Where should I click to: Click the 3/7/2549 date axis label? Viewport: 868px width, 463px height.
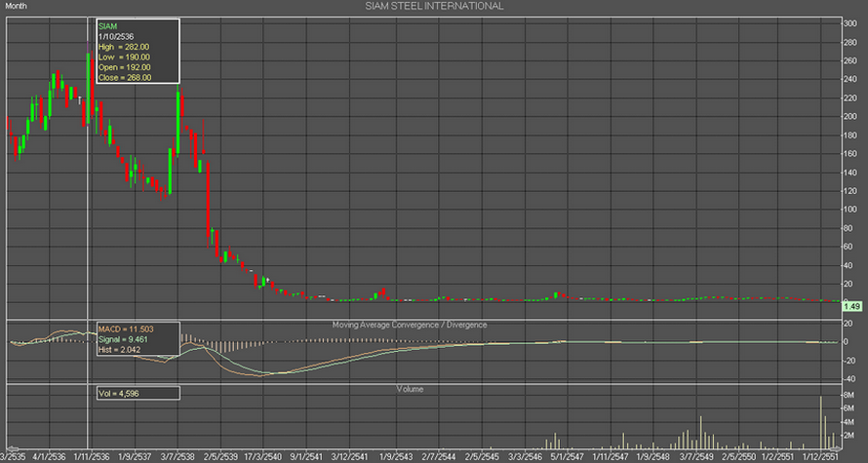coord(696,457)
